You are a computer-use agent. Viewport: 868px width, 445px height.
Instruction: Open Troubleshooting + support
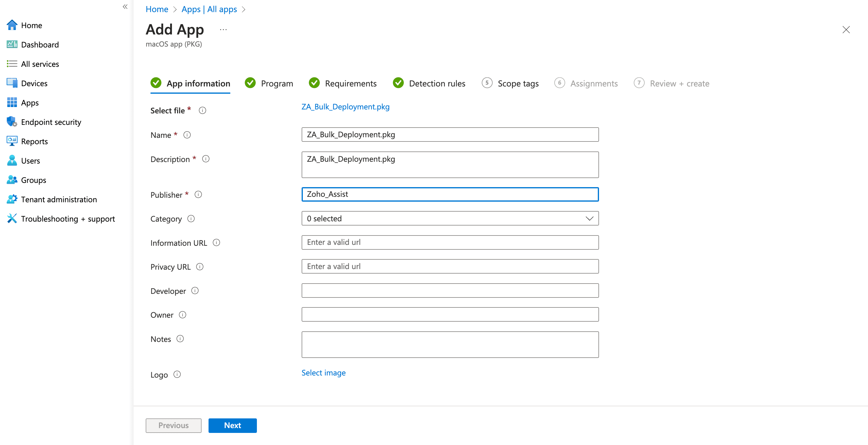68,219
